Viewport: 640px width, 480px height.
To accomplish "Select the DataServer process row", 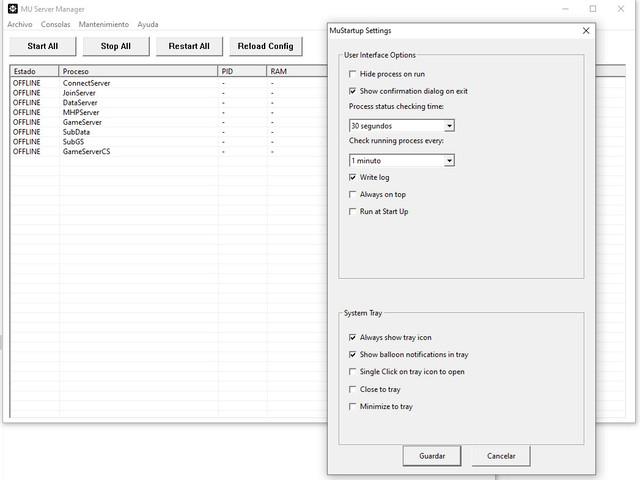I will pyautogui.click(x=169, y=102).
